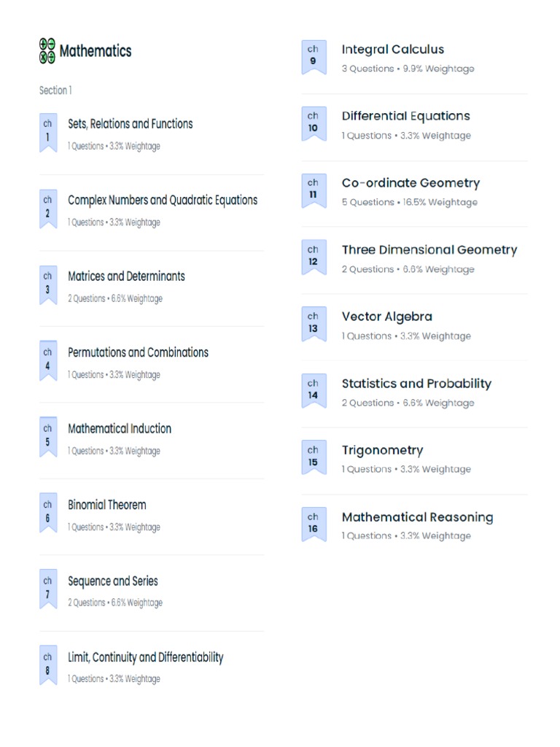Open Complex Numbers and Quadratic Equations
The image size is (560, 747).
[163, 200]
